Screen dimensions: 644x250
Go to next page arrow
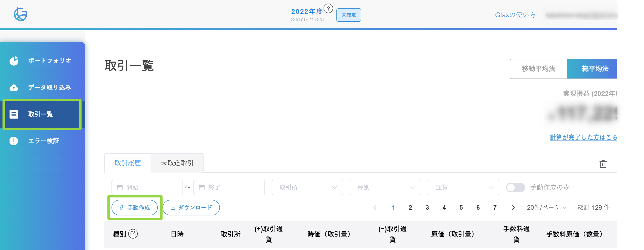pyautogui.click(x=513, y=208)
